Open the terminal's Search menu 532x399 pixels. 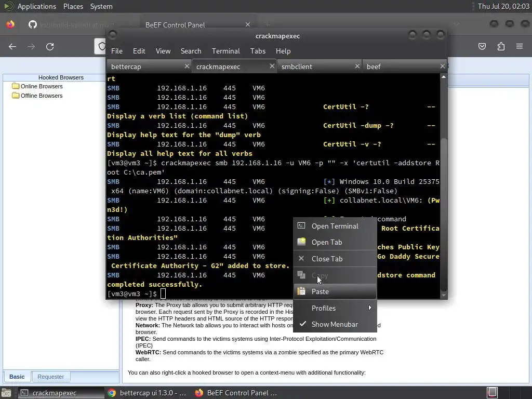191,51
